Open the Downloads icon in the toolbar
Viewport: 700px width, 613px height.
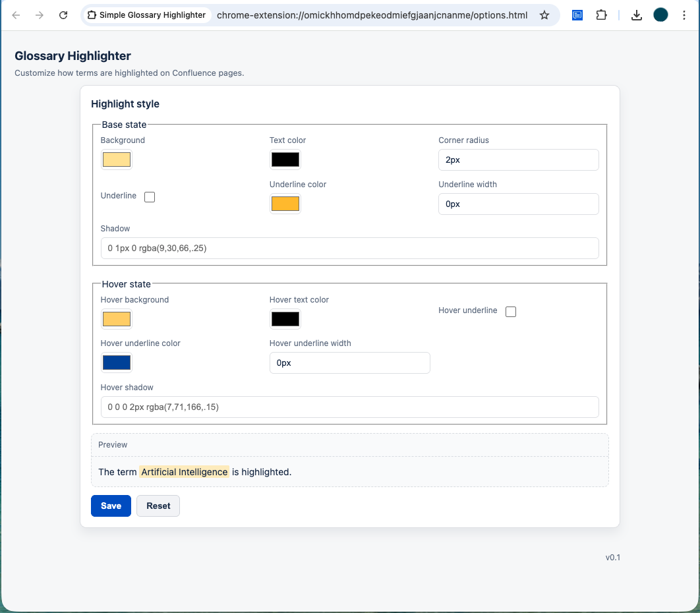[x=637, y=15]
